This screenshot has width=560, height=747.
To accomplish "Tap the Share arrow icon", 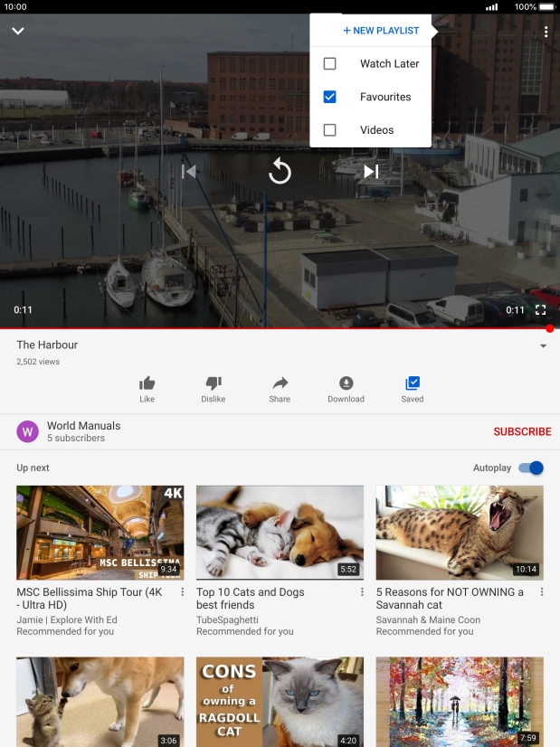I will [280, 383].
